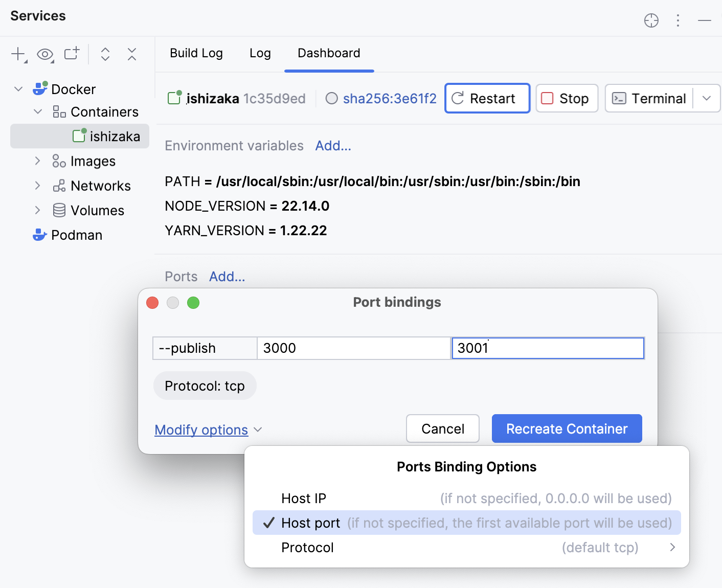This screenshot has height=588, width=722.
Task: Hide the Services panel with minimize icon
Action: click(x=705, y=20)
